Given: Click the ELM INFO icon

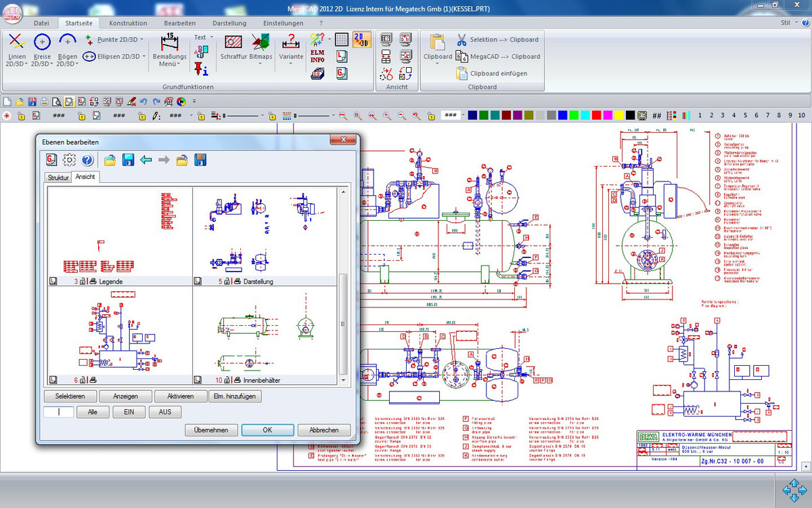Looking at the screenshot, I should click(317, 55).
